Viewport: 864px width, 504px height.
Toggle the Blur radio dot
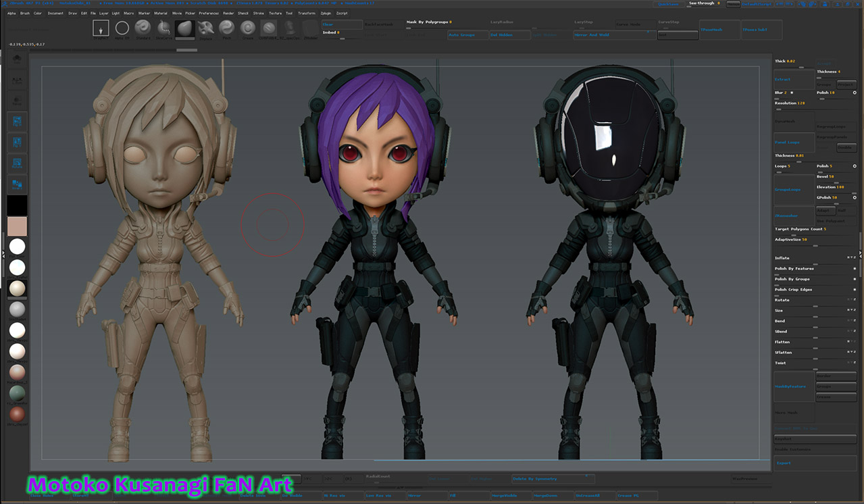[792, 93]
